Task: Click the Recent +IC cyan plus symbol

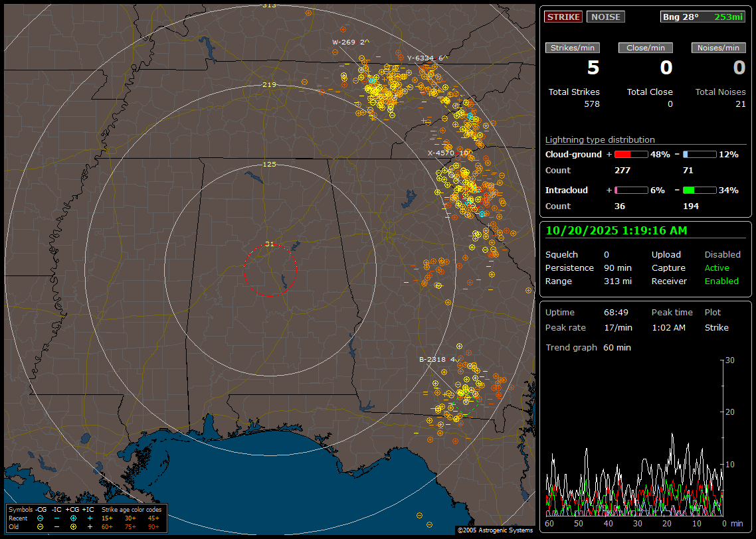Action: point(90,518)
